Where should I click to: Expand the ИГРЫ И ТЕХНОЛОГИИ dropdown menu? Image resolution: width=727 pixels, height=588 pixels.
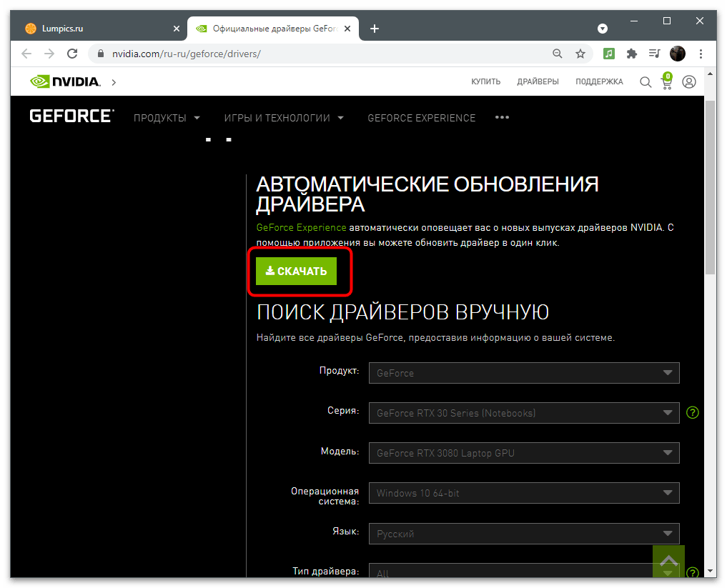click(284, 118)
